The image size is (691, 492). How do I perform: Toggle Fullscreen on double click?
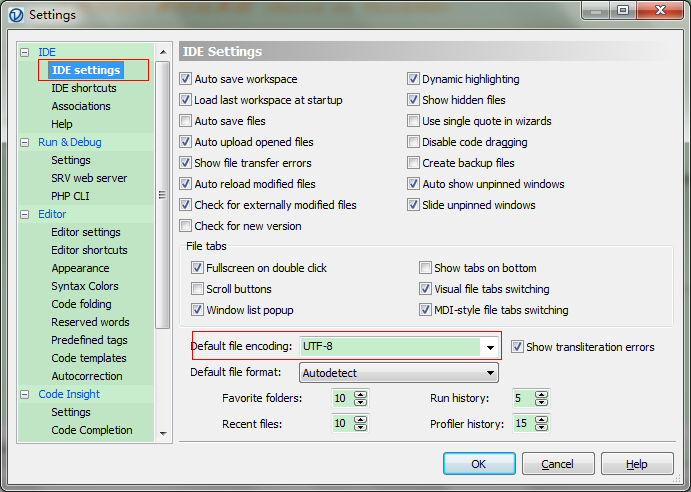[x=197, y=268]
